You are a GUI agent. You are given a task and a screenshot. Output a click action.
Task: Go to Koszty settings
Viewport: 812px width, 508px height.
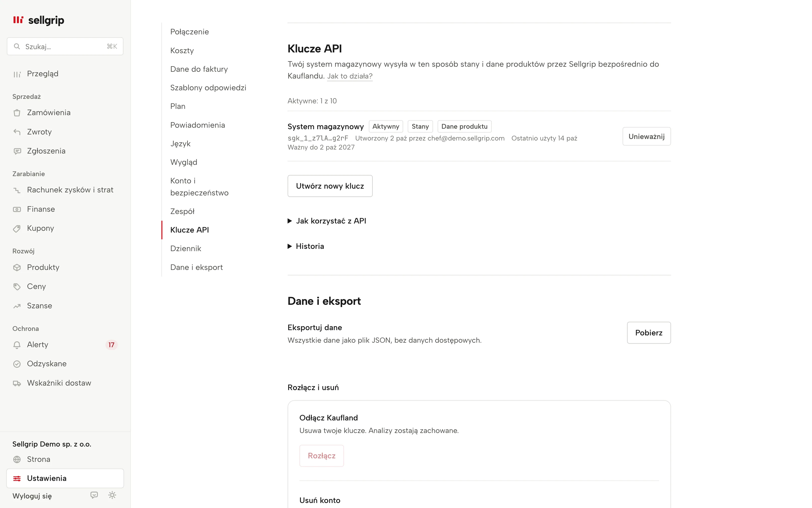182,50
